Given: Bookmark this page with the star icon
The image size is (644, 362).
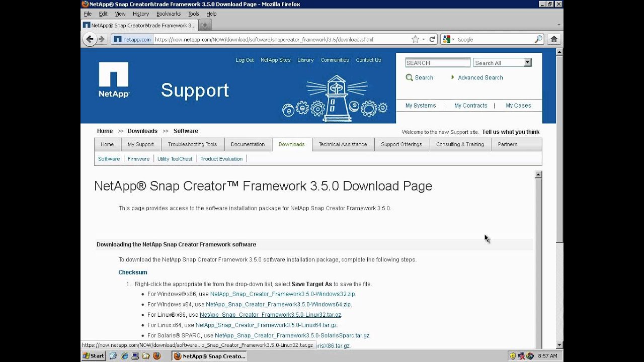Looking at the screenshot, I should point(415,39).
